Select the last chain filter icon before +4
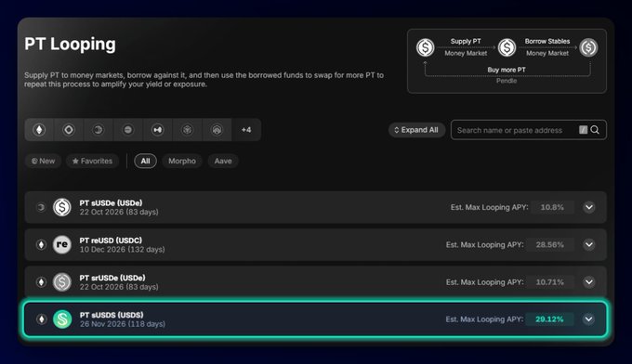632x364 pixels. 217,130
